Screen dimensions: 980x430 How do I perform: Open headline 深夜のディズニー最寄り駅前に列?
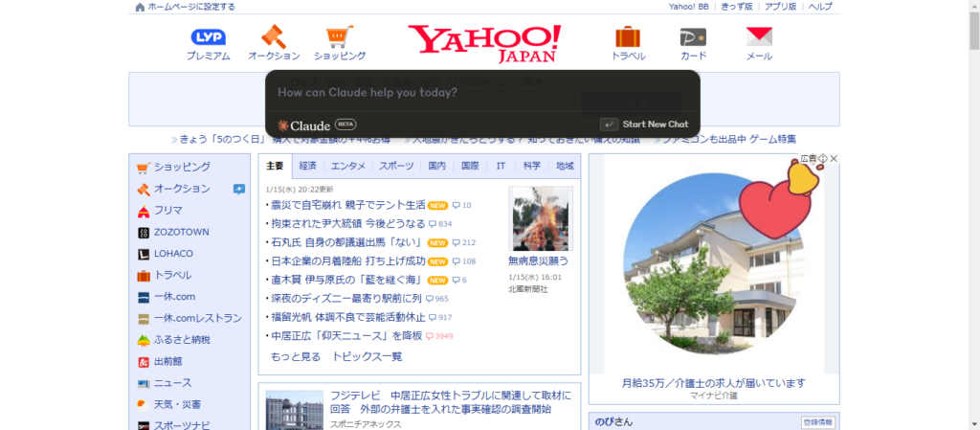(346, 299)
